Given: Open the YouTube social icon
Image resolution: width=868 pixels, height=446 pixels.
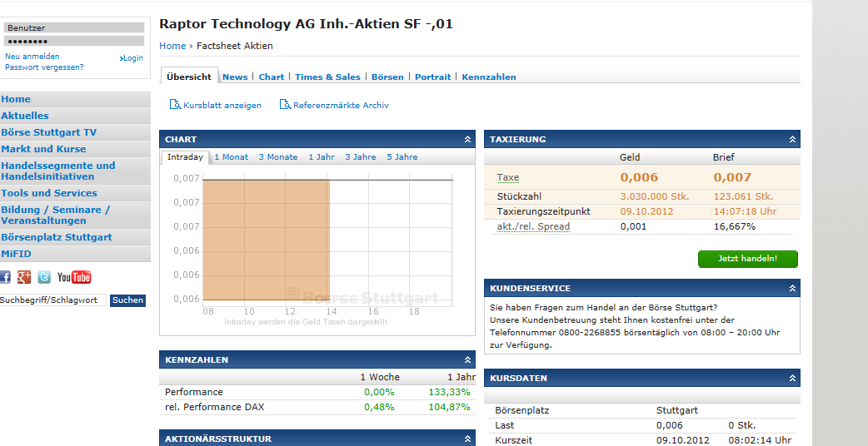Looking at the screenshot, I should 74,277.
